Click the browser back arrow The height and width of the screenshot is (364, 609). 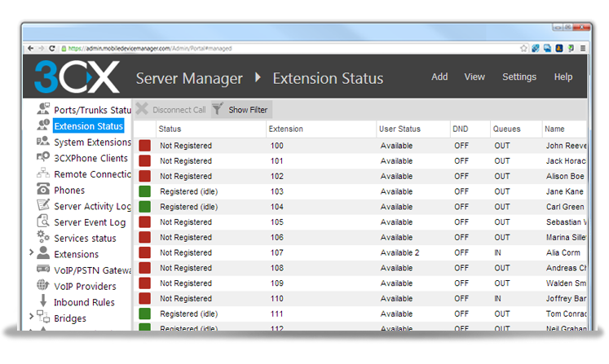tap(30, 49)
